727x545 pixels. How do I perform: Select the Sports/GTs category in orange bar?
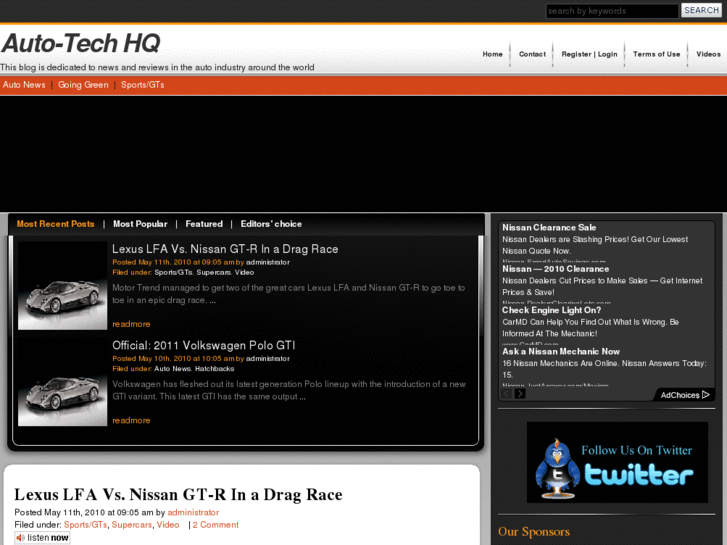click(x=143, y=85)
